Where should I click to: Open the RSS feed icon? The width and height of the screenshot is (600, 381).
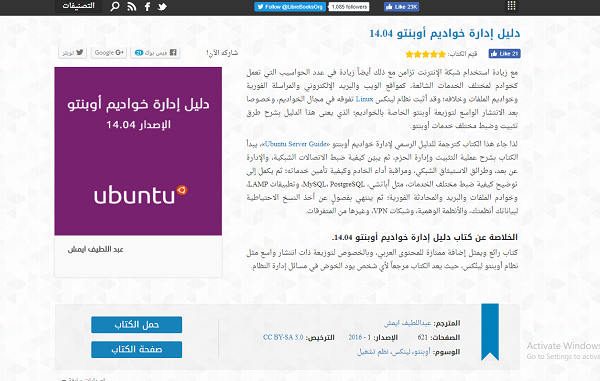pyautogui.click(x=132, y=7)
